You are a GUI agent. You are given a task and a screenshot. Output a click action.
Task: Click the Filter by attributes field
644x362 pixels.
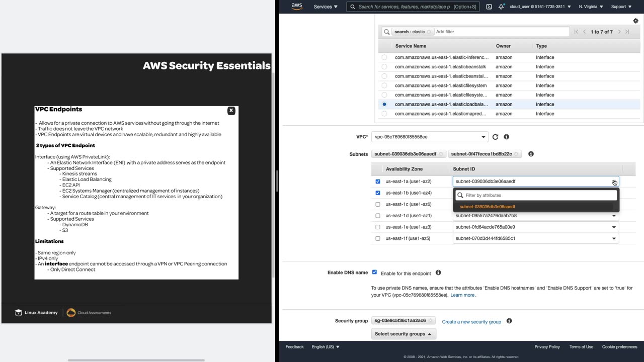pos(538,195)
